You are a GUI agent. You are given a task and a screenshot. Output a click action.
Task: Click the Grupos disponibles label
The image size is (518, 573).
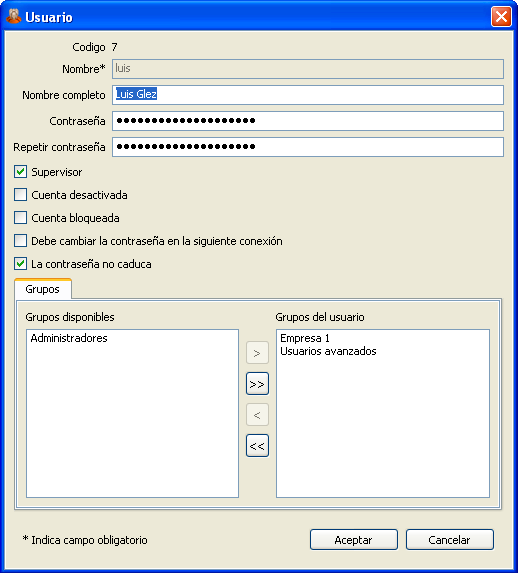click(x=70, y=317)
